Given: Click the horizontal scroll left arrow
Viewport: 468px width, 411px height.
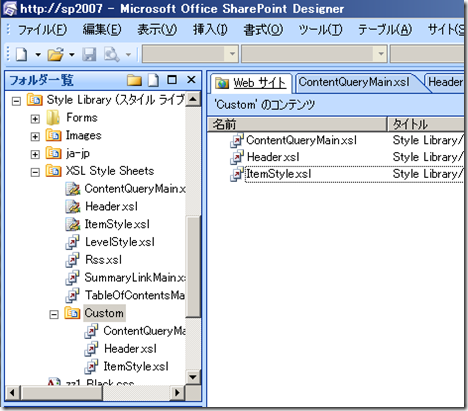Looking at the screenshot, I should 13,393.
